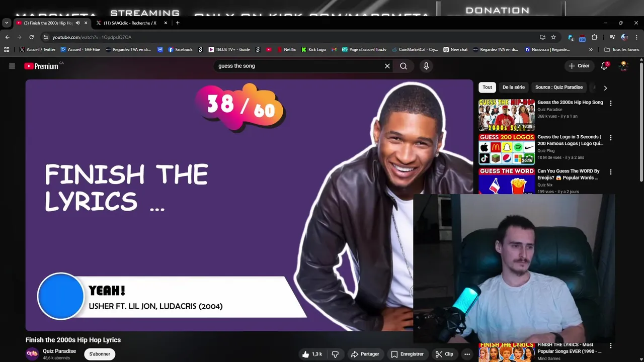
Task: Open TELUS TV+ - Guide bookmark
Action: (229, 49)
